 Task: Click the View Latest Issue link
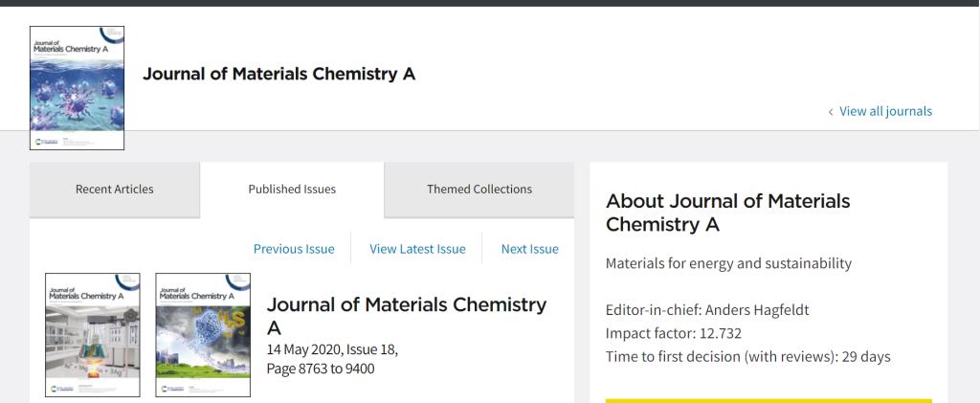pos(417,249)
